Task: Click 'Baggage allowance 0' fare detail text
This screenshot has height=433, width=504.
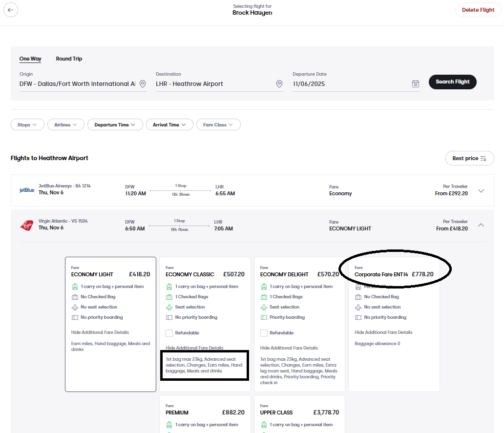Action: pos(378,344)
